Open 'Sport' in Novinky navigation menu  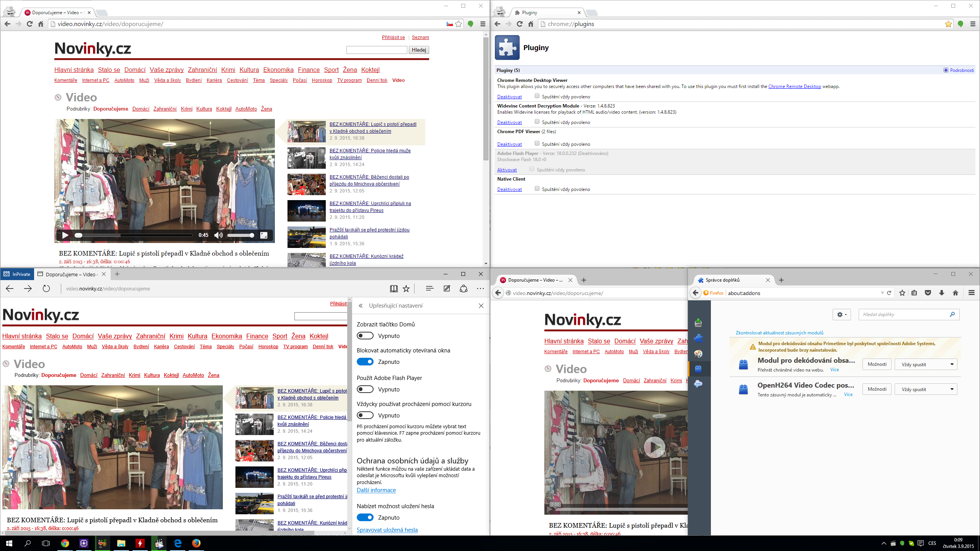(331, 70)
